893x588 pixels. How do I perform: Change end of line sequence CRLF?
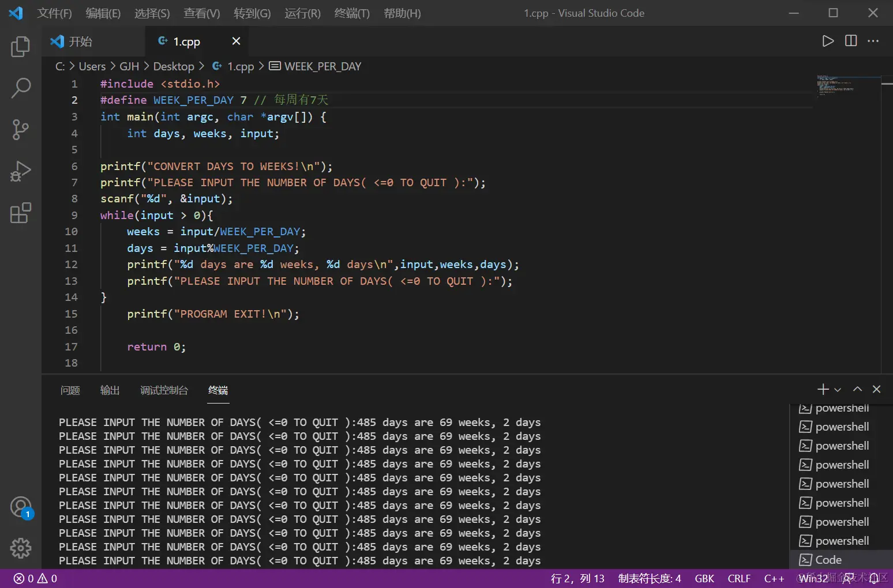click(739, 578)
